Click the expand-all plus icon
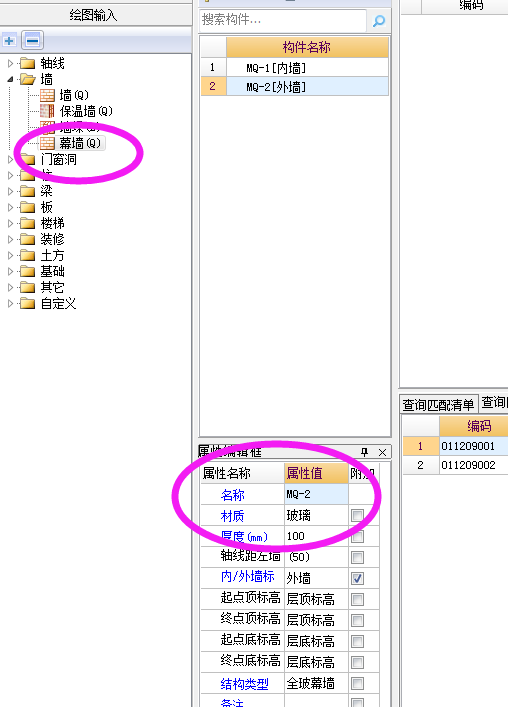 9,41
